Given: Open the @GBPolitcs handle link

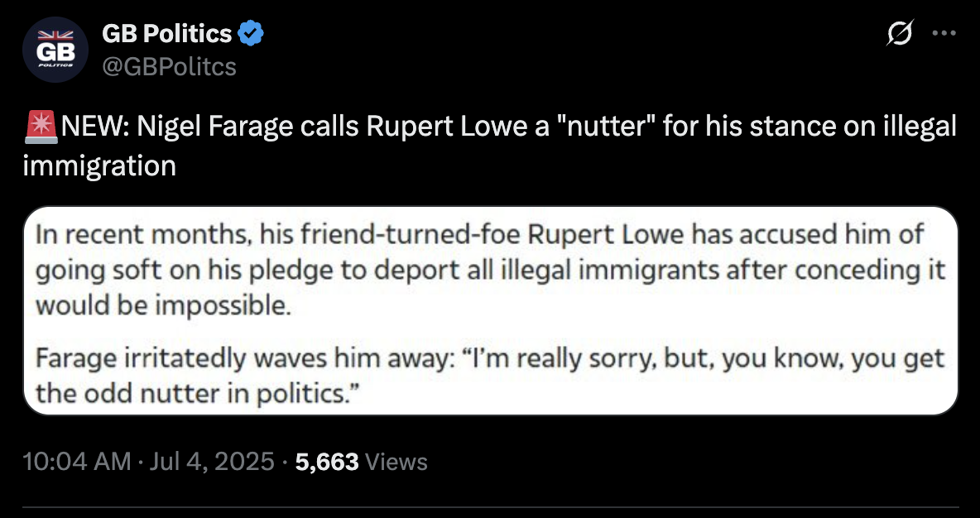Looking at the screenshot, I should (169, 65).
